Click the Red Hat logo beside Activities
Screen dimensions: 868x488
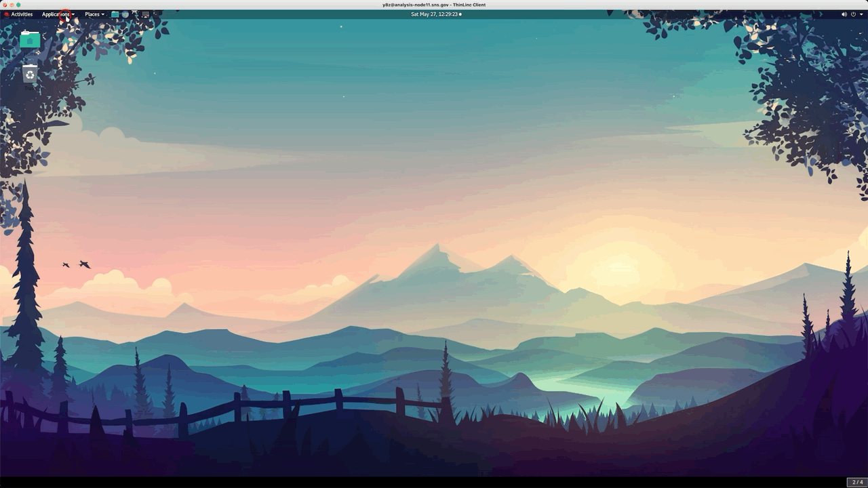tap(7, 14)
